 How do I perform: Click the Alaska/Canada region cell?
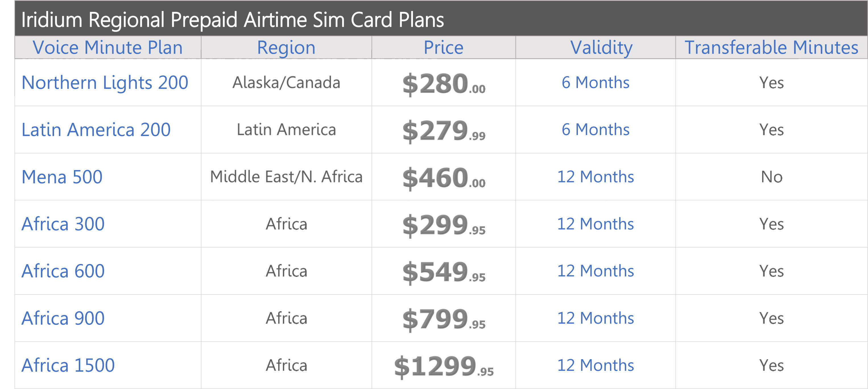286,82
